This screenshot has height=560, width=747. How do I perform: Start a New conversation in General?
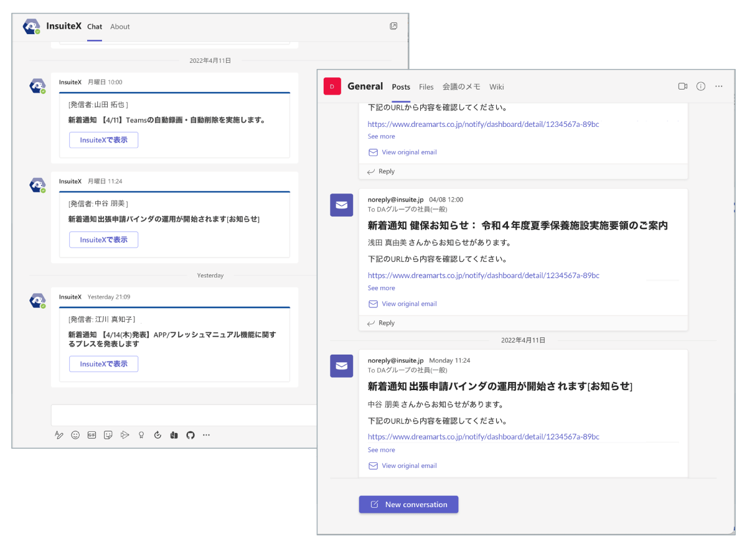[x=408, y=505]
